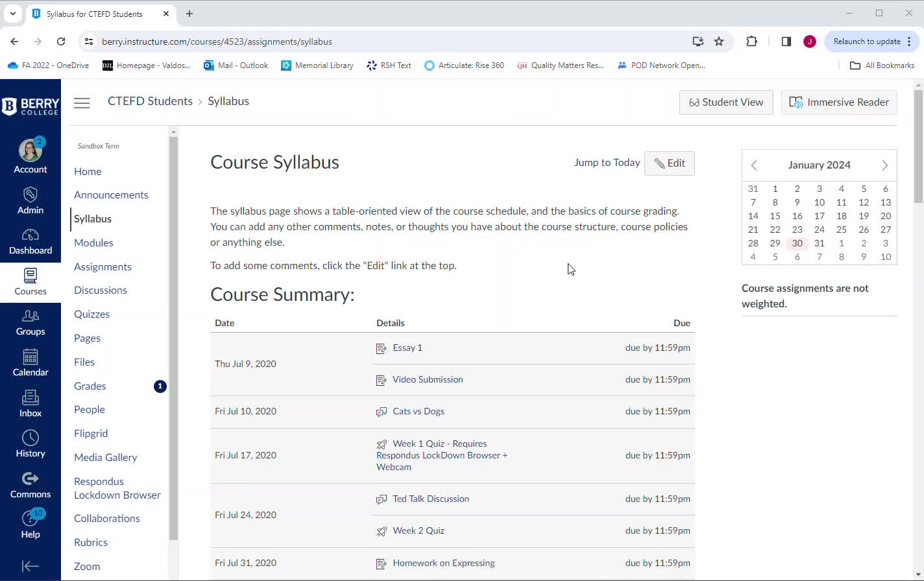Open the Chrome tab search dropdown arrow
Screen dimensions: 924x581
click(x=12, y=13)
